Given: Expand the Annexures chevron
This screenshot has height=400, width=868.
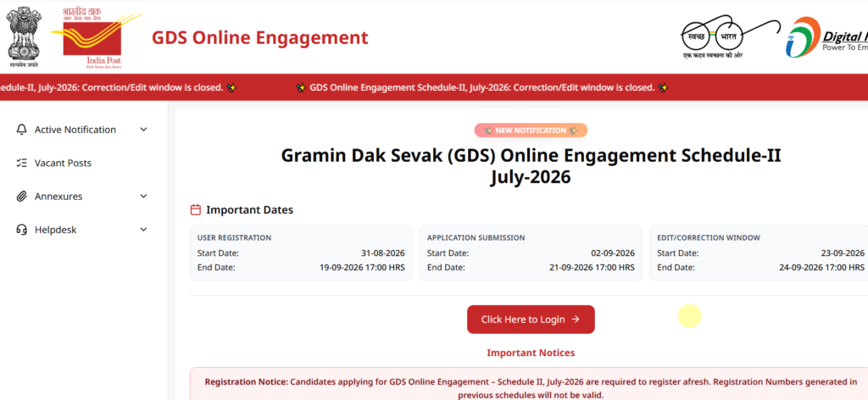Looking at the screenshot, I should [144, 197].
